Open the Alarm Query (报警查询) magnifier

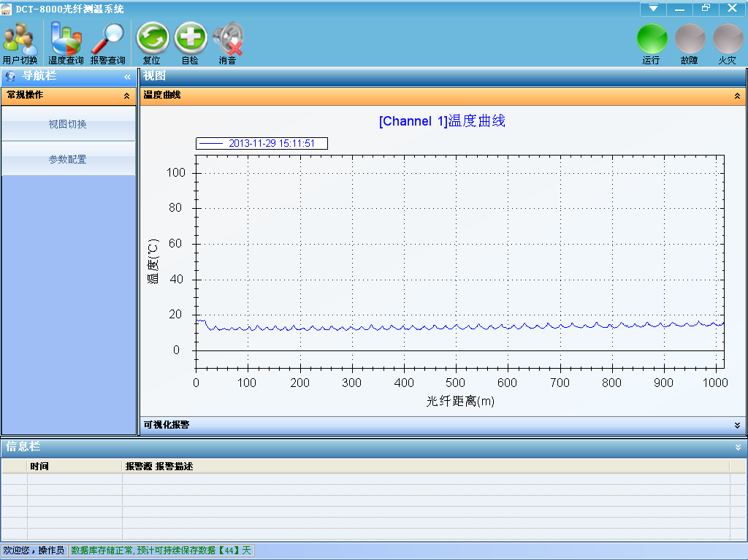pyautogui.click(x=107, y=42)
